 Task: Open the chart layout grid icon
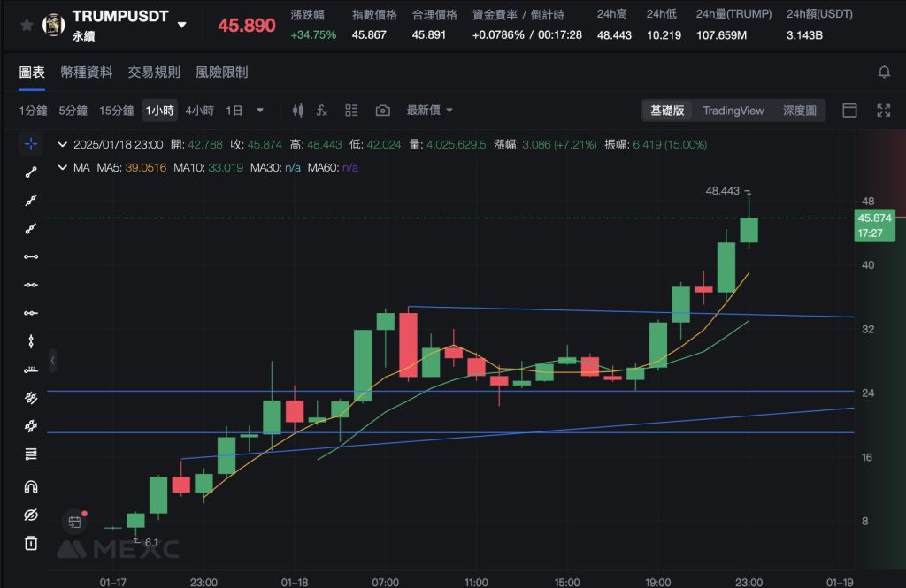(351, 111)
